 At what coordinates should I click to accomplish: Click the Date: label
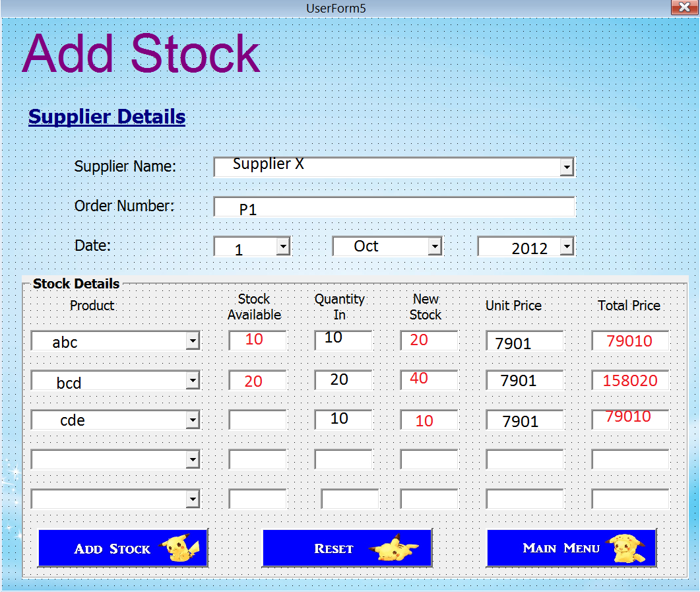click(92, 245)
